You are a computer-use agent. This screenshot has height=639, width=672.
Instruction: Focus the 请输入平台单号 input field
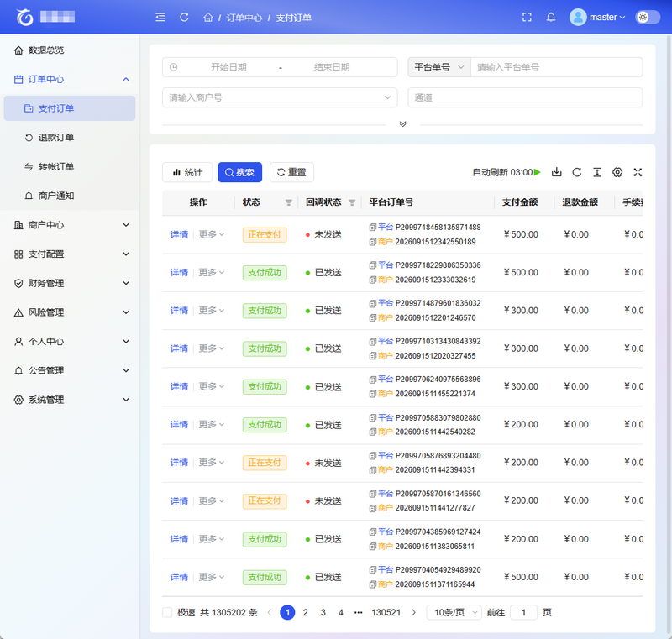tap(556, 67)
